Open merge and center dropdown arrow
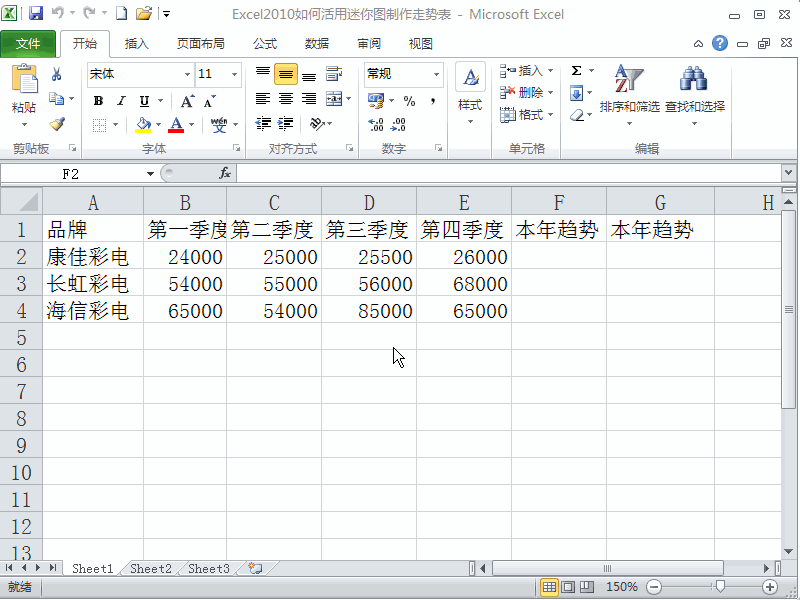This screenshot has width=800, height=600. point(348,99)
